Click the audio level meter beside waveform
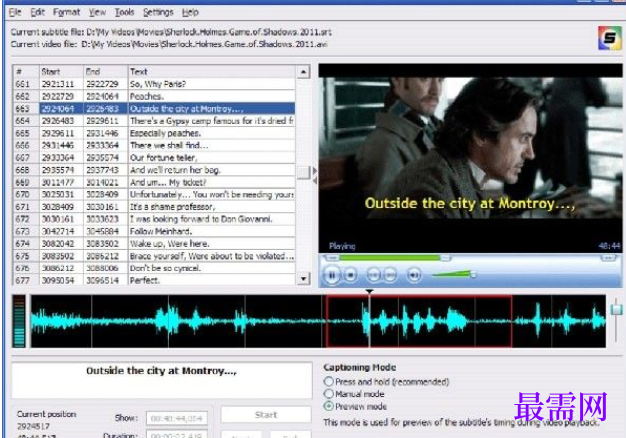626x438 pixels. pyautogui.click(x=19, y=321)
